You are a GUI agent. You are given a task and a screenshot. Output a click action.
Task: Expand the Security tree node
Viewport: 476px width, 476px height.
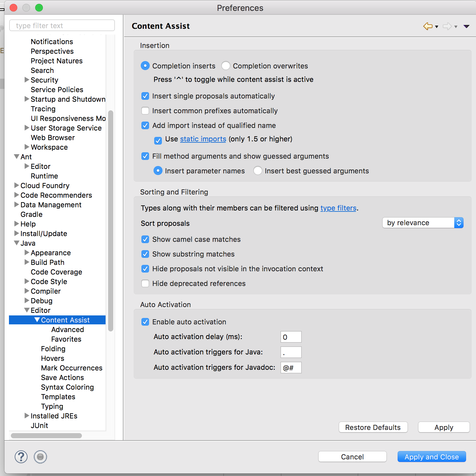(27, 80)
